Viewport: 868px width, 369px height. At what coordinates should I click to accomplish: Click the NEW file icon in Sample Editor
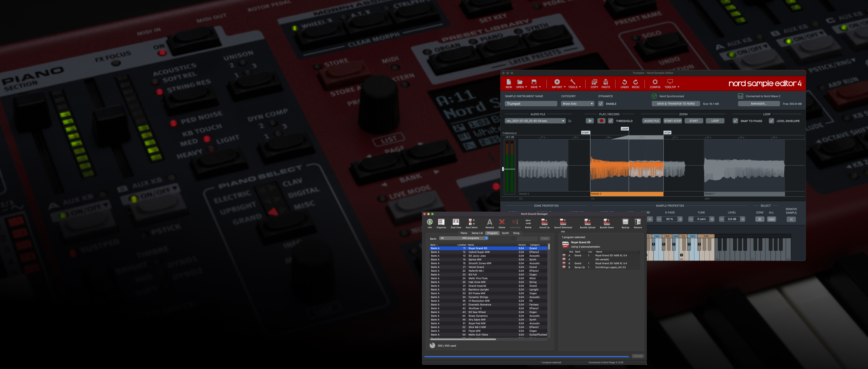coord(508,84)
